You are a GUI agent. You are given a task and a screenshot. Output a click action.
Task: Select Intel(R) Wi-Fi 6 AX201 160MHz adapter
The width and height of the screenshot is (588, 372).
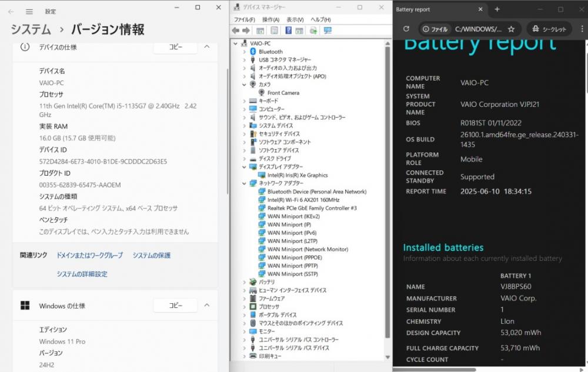303,200
